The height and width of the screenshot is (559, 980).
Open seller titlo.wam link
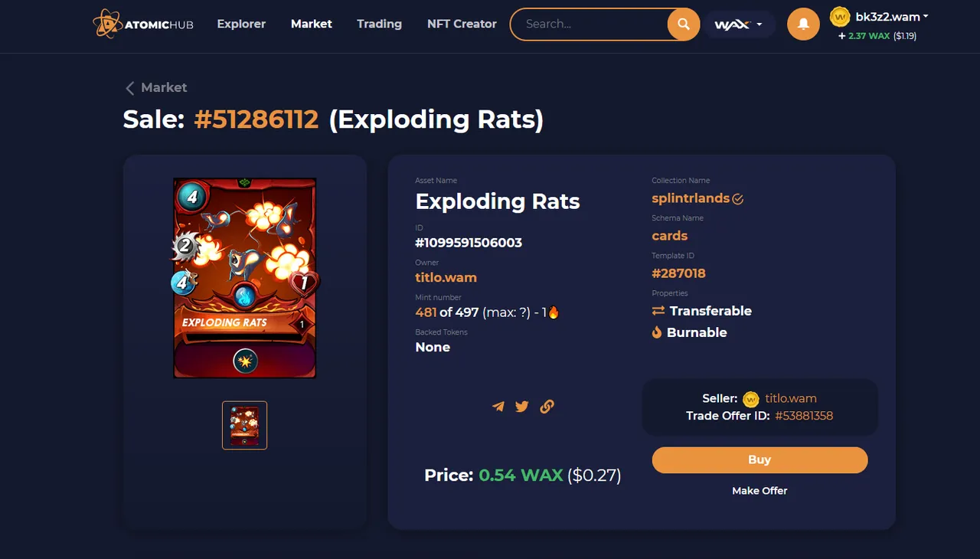tap(791, 399)
